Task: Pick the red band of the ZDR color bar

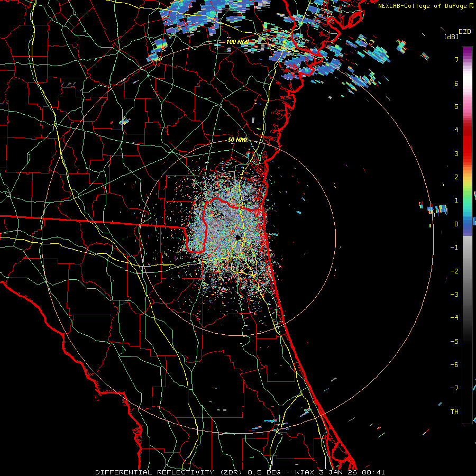Action: [x=467, y=143]
